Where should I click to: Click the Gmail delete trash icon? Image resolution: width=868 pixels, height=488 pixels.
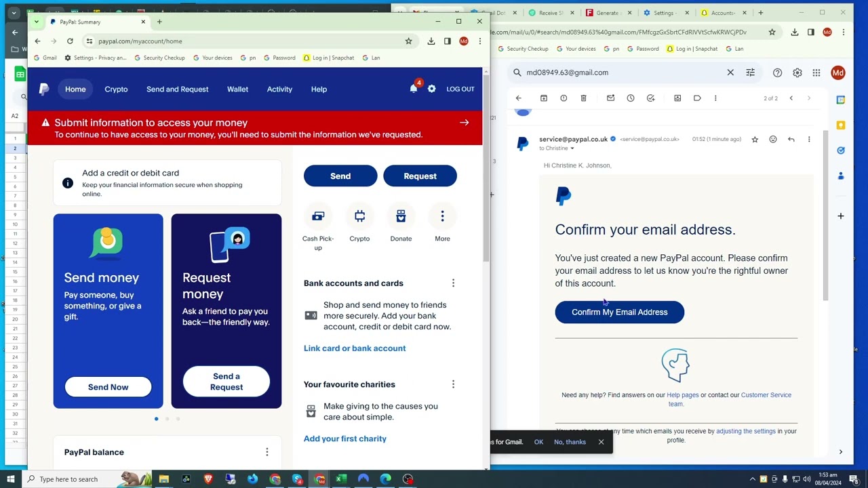click(583, 98)
